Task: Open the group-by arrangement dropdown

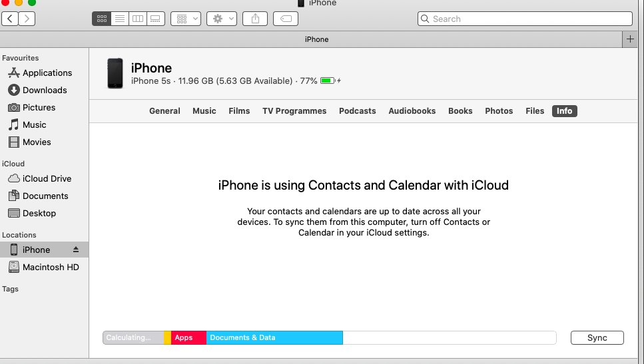Action: (x=186, y=19)
